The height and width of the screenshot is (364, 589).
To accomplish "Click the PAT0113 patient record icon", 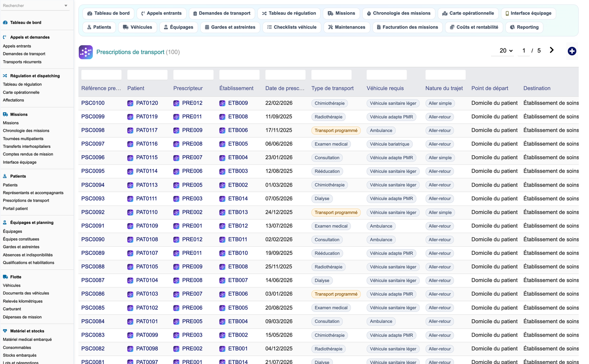I will click(130, 185).
